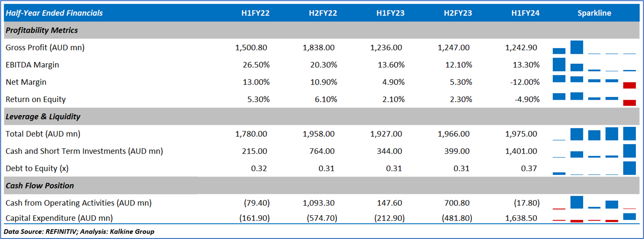Screen dimensions: 644x239
Task: Click the Gross Profit sparkline chart
Action: click(x=594, y=48)
